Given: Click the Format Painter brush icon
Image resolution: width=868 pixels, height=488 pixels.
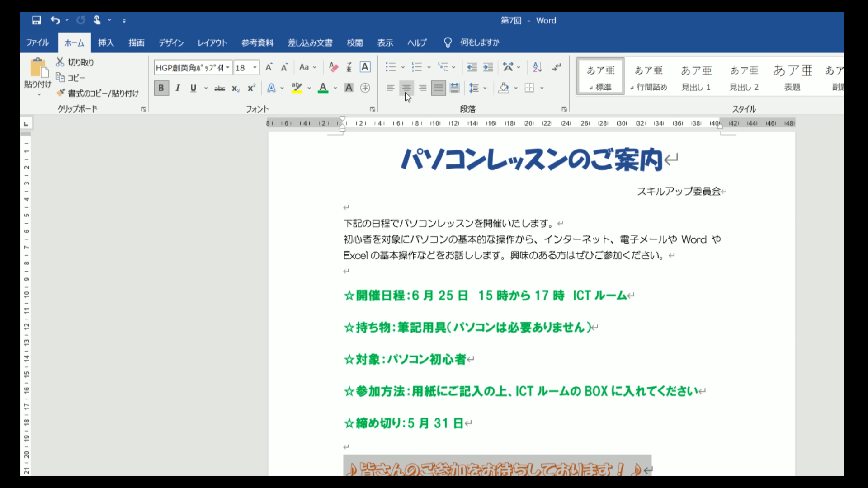Looking at the screenshot, I should (61, 93).
